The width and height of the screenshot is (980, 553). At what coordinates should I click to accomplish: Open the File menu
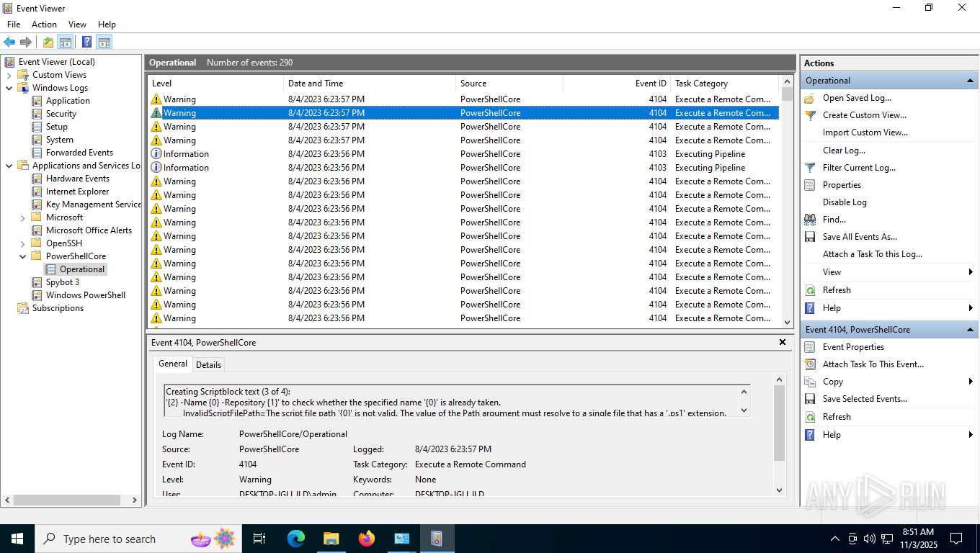pos(14,24)
